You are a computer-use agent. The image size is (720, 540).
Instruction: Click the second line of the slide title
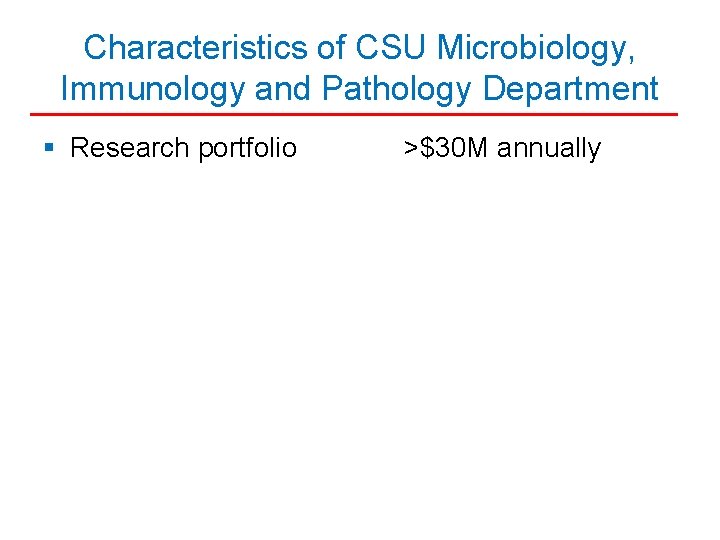360,90
